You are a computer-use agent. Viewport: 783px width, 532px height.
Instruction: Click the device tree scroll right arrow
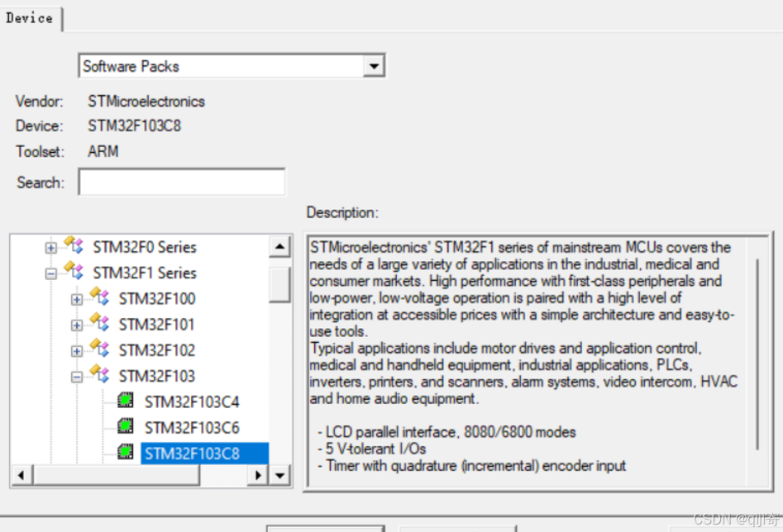(258, 475)
